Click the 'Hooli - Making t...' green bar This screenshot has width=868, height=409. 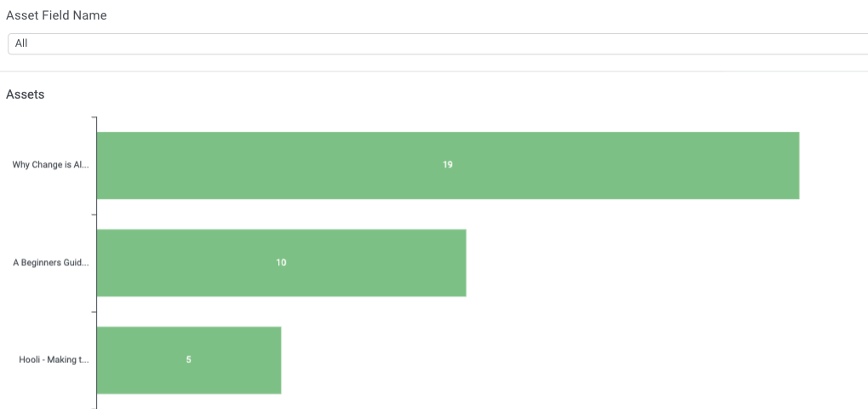click(x=189, y=361)
